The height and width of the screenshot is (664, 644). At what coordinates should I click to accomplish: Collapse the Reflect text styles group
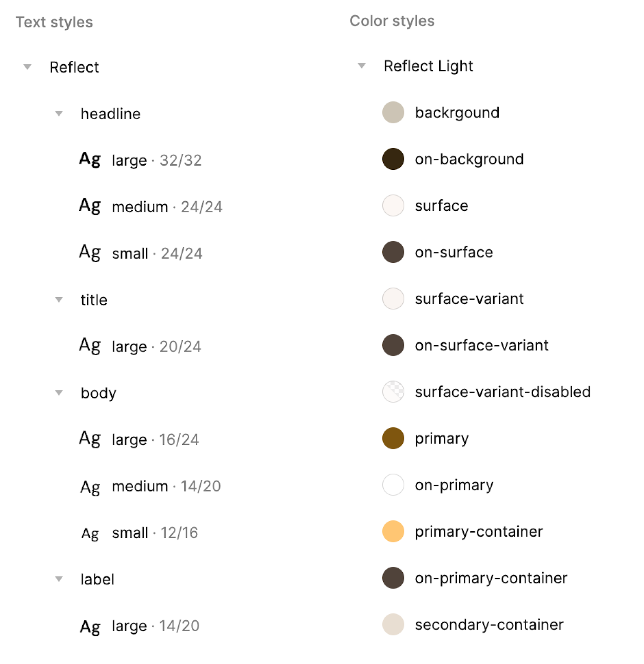27,67
